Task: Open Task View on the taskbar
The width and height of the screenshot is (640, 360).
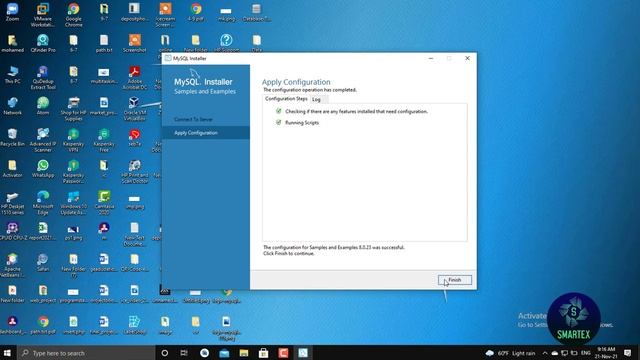Action: (184, 353)
